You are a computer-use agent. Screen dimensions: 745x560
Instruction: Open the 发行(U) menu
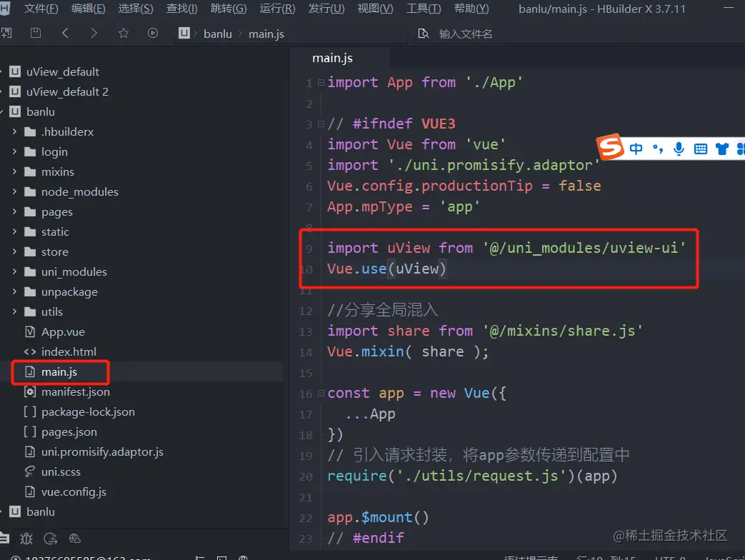coord(326,9)
